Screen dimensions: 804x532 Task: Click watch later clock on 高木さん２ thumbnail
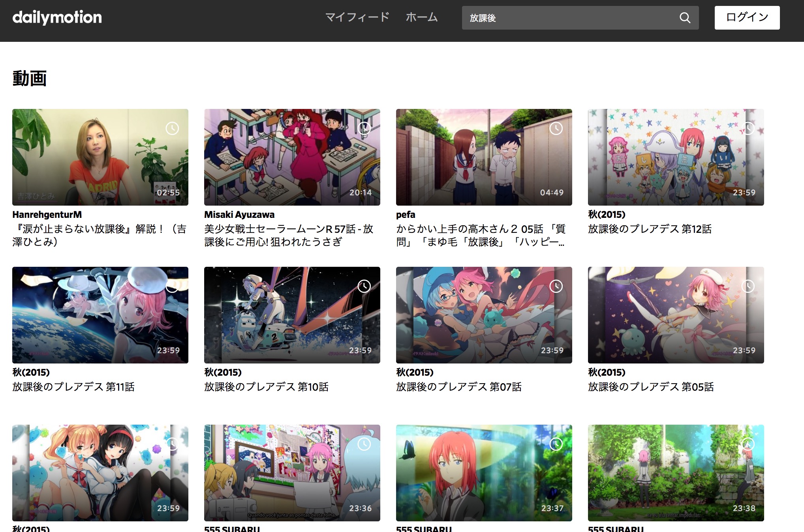coord(556,128)
